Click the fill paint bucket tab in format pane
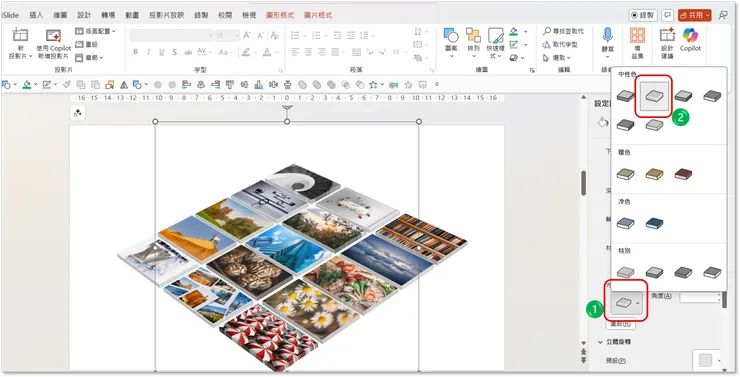The image size is (740, 377). pos(602,123)
